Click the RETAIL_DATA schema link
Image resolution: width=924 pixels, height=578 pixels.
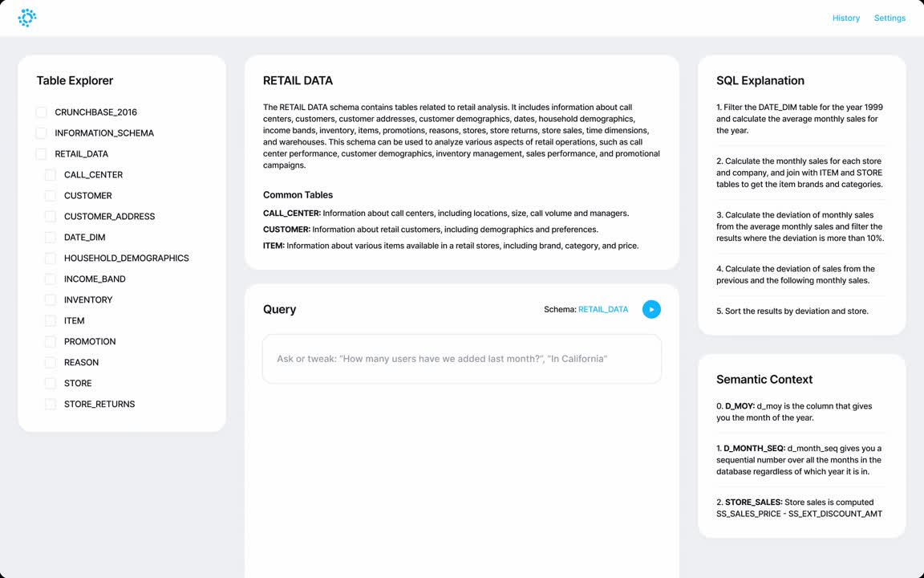click(x=603, y=308)
